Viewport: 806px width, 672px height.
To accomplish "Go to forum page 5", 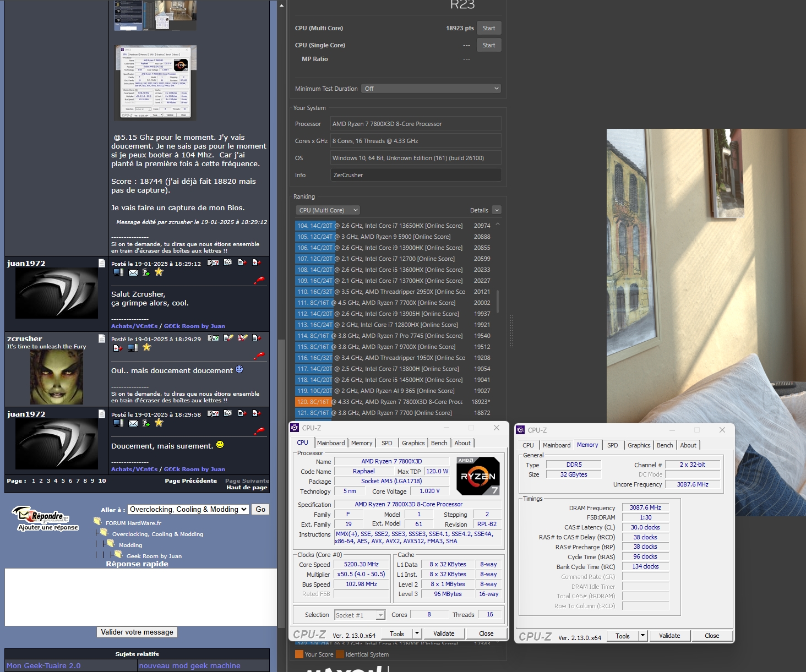I will click(63, 480).
